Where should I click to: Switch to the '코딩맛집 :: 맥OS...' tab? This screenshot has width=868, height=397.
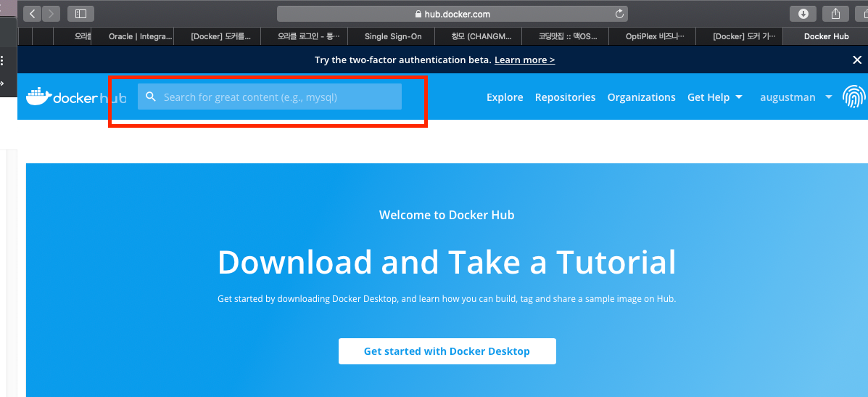tap(565, 36)
